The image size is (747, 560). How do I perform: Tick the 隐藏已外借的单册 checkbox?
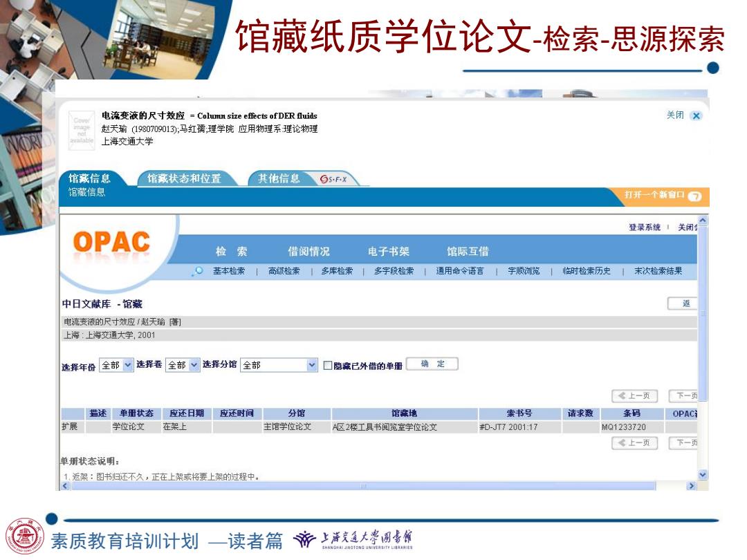pos(327,365)
